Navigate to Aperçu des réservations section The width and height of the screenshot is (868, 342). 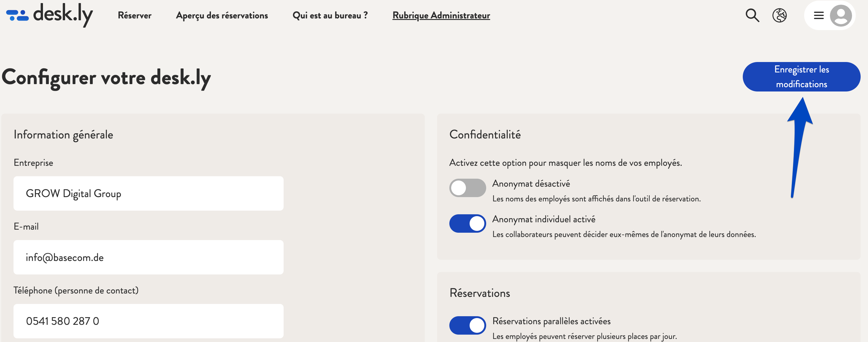[222, 15]
